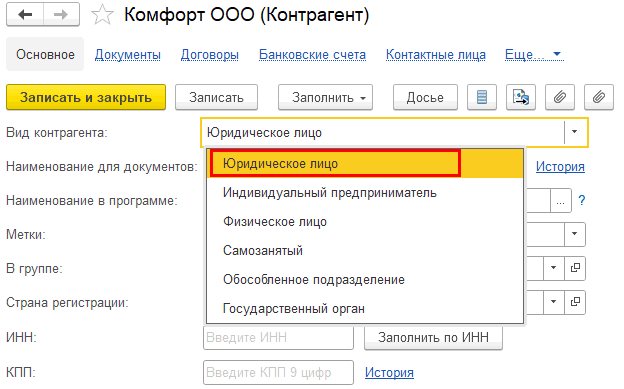Focus the КПП input field

(278, 372)
